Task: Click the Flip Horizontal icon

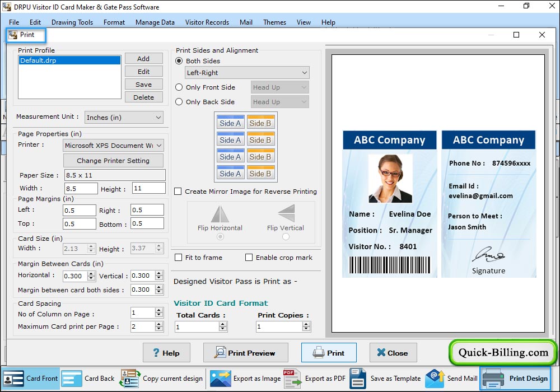Action: point(220,214)
